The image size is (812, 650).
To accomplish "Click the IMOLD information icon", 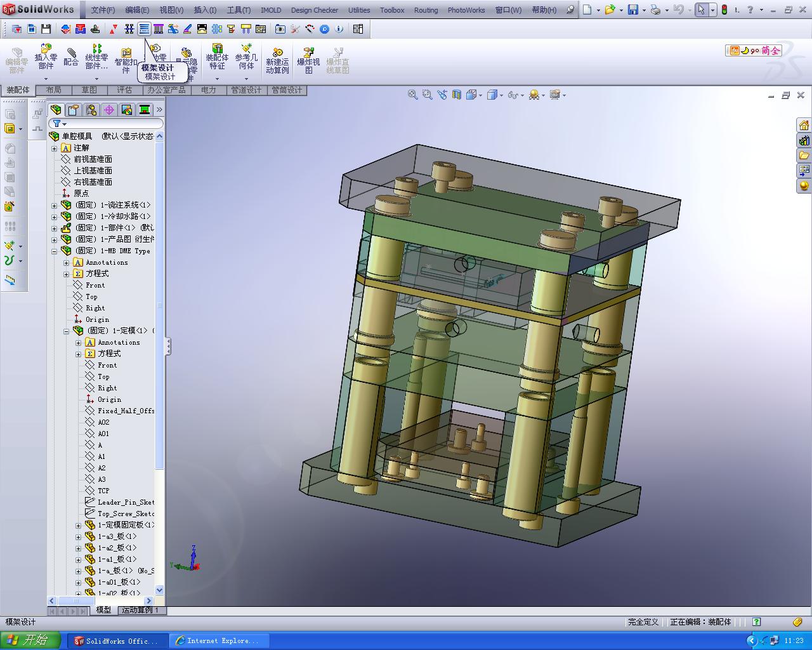I will tap(339, 29).
